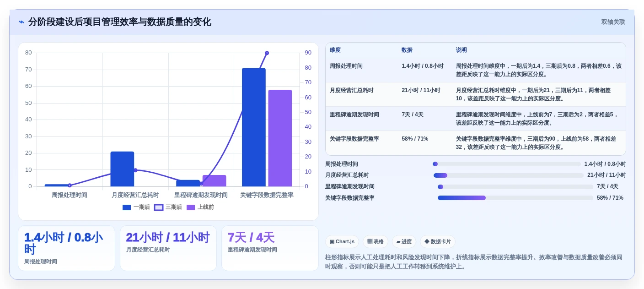Click the 月度经营汇总耗时 blue bar in chart
Screen dimensions: 644x289
(x=122, y=169)
